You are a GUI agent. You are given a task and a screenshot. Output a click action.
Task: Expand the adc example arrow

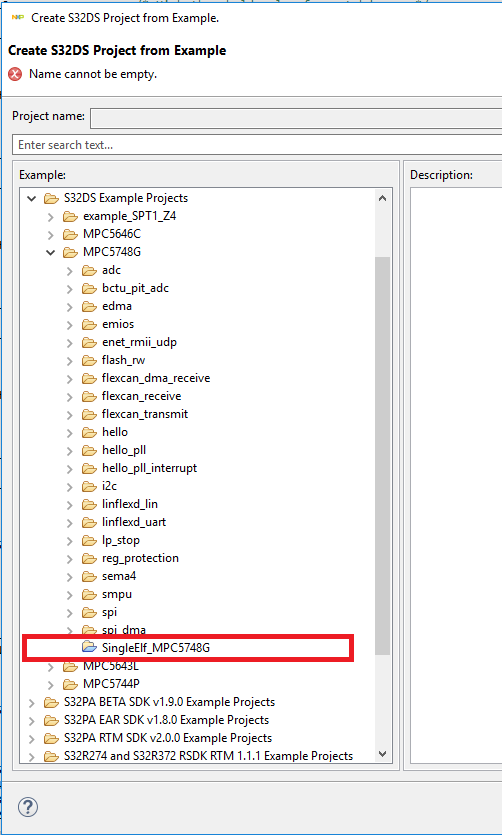click(70, 271)
